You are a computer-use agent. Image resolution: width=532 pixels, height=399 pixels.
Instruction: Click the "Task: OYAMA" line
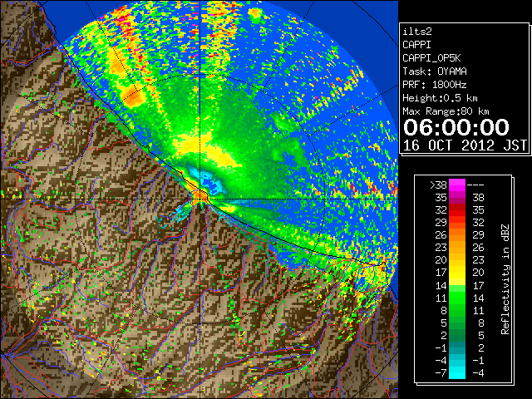pyautogui.click(x=435, y=71)
